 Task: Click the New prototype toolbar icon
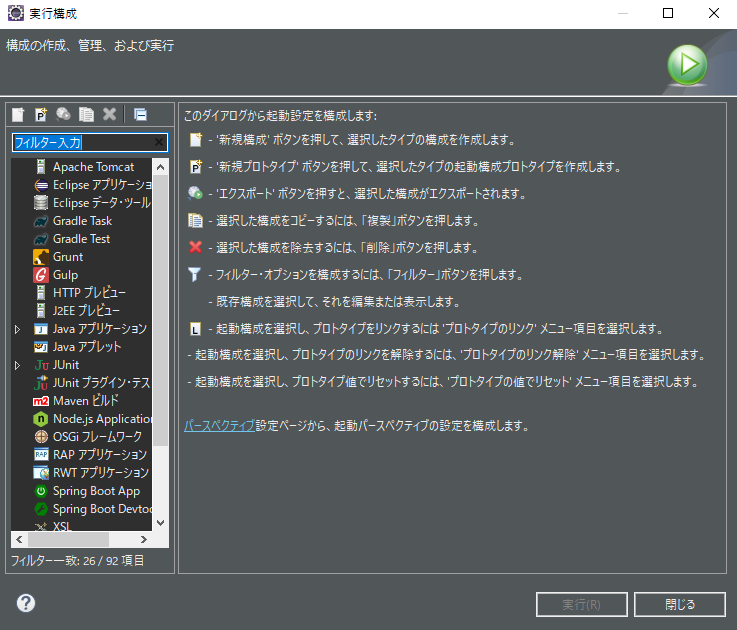(x=41, y=114)
